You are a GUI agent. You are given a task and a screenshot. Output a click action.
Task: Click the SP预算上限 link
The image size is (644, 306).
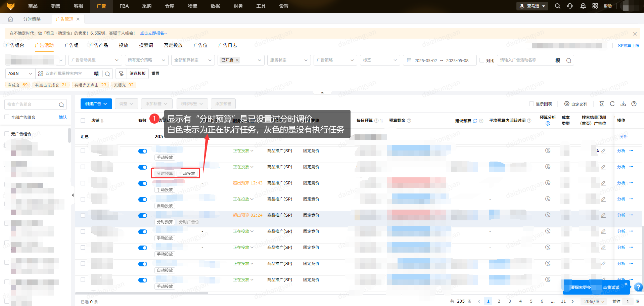[x=629, y=46]
